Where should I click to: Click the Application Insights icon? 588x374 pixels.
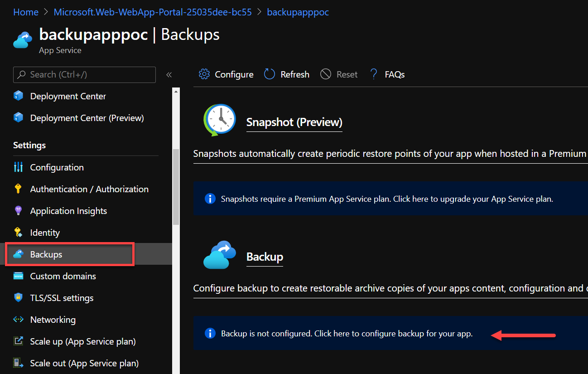pyautogui.click(x=19, y=211)
